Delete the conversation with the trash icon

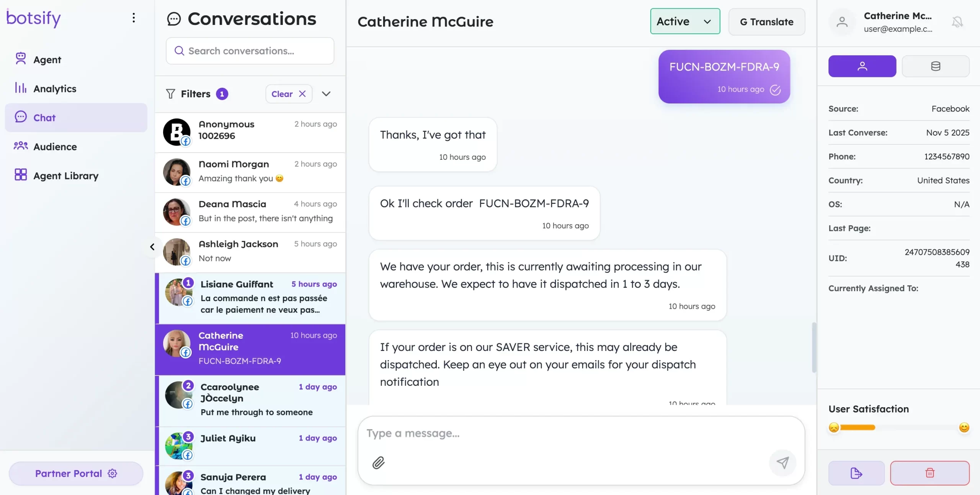(x=930, y=473)
